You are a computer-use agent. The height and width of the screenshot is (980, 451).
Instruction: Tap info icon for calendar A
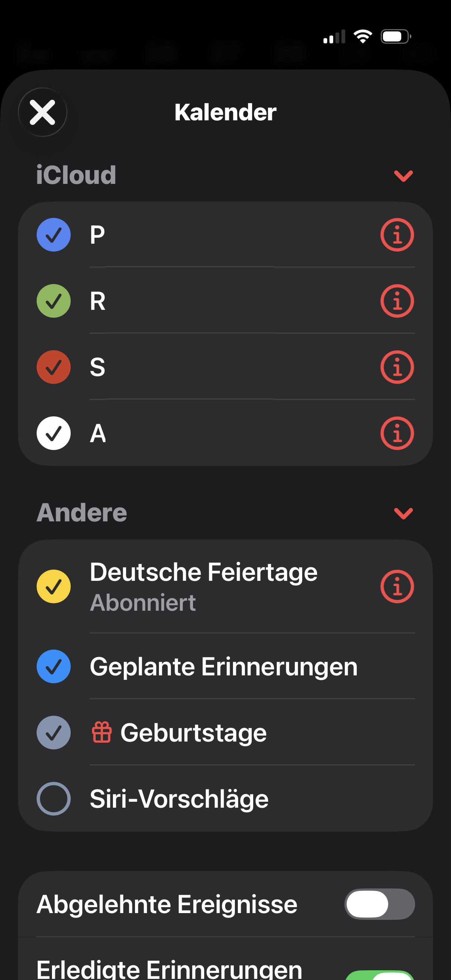397,433
